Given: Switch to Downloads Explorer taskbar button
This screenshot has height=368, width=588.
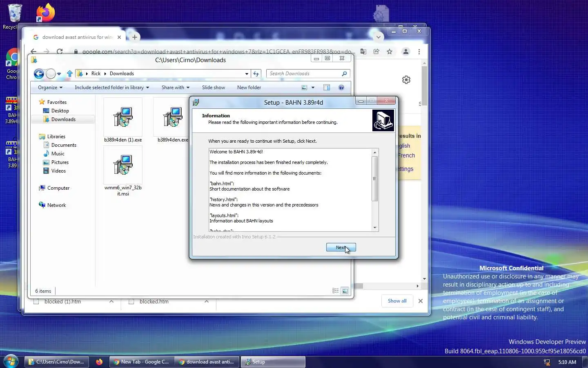Looking at the screenshot, I should pyautogui.click(x=57, y=362).
